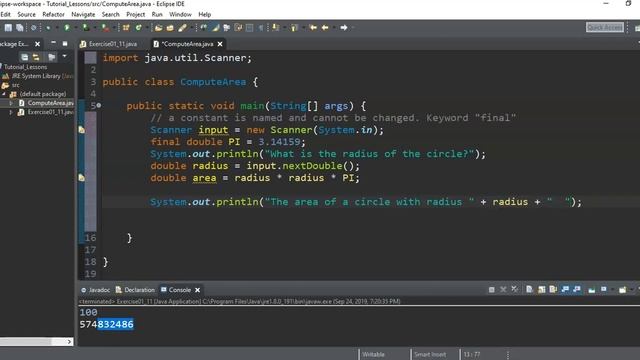The width and height of the screenshot is (640, 360).
Task: Open the Project menu
Action: [136, 14]
